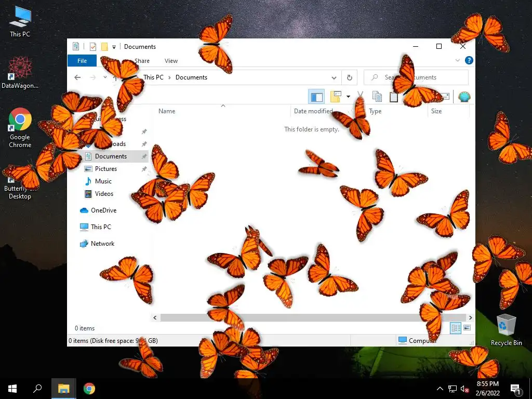Switch to Details view layout button
Viewport: 532px width, 399px height.
pos(456,328)
